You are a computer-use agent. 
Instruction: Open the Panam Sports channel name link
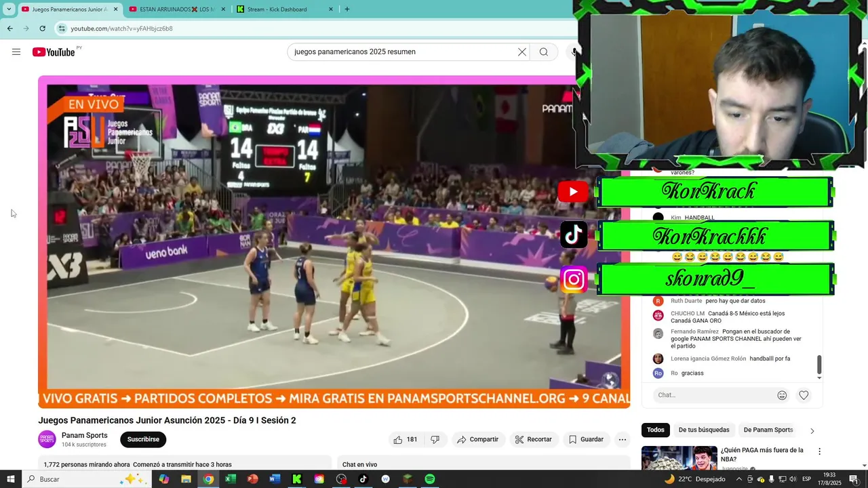(85, 435)
